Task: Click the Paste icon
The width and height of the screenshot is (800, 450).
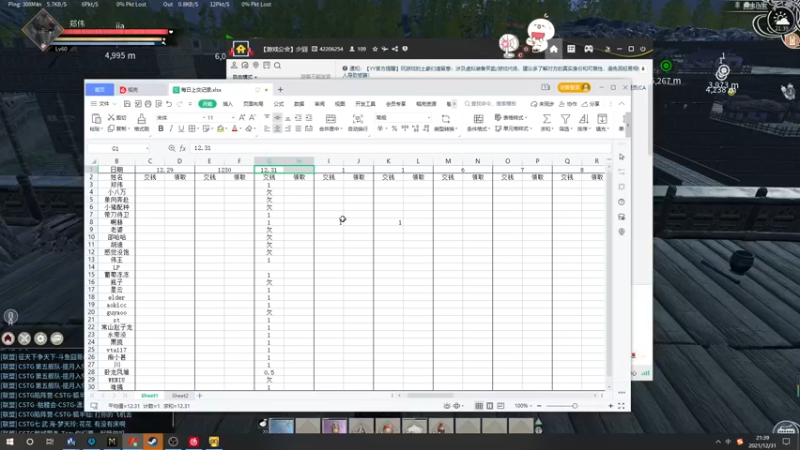Action: 96,119
